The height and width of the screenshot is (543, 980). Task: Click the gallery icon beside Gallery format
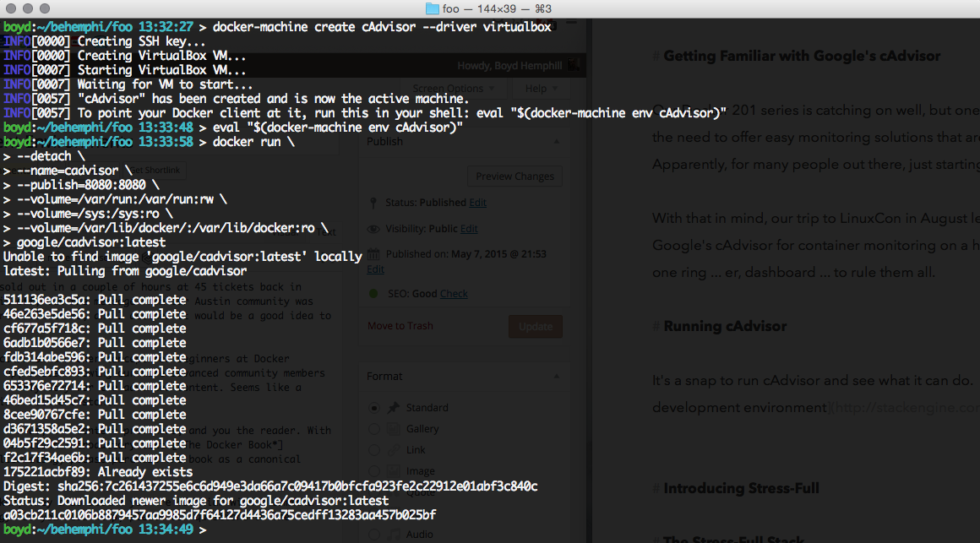[x=393, y=429]
